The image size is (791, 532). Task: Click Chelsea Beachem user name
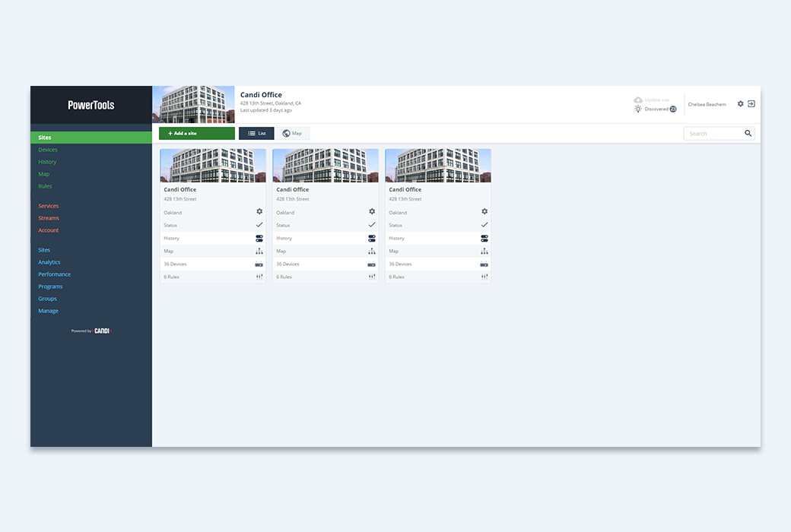[x=707, y=104]
